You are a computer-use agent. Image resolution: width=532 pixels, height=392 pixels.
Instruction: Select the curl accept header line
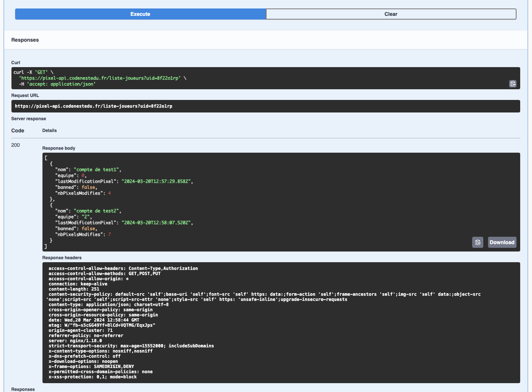57,84
